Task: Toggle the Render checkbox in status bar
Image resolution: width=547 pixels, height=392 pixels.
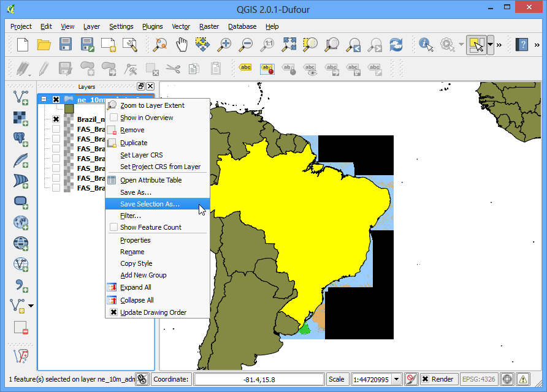Action: click(x=425, y=379)
